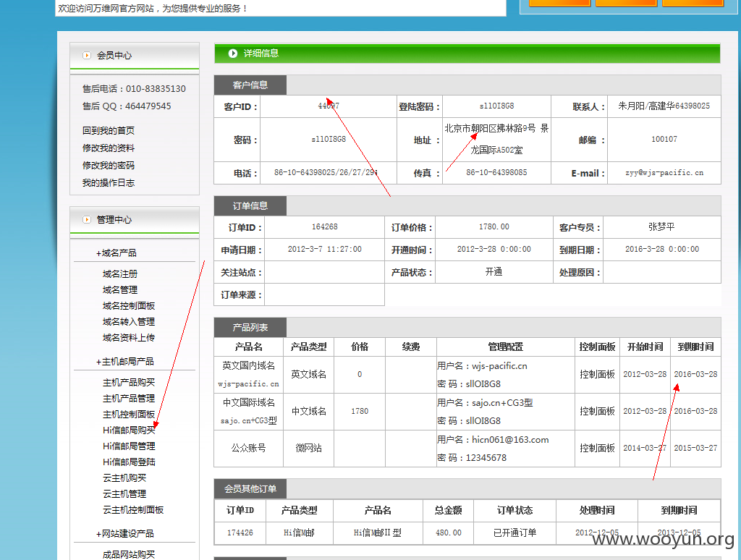This screenshot has height=560, width=741.
Task: Select the 产品列表 section tab
Action: (250, 328)
